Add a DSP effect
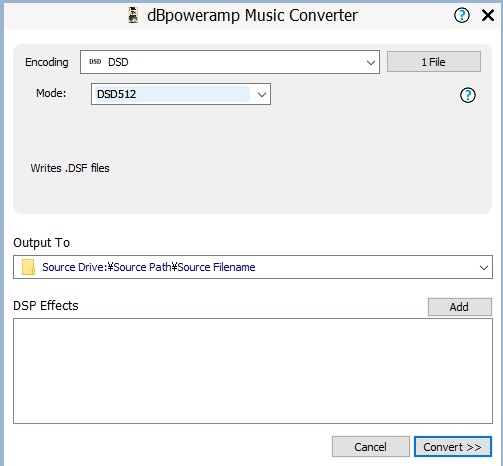This screenshot has height=466, width=503. pos(460,307)
